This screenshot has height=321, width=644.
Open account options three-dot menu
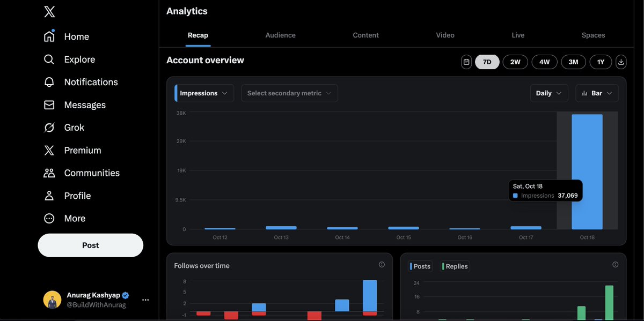click(x=145, y=300)
